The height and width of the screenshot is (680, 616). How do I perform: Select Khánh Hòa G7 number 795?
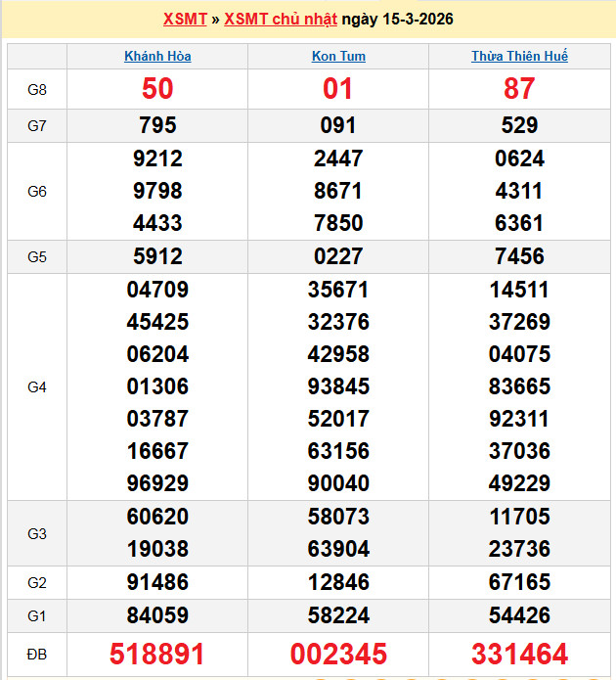(157, 126)
